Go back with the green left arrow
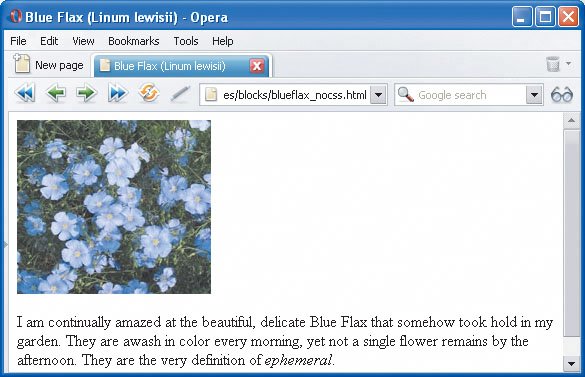Image resolution: width=585 pixels, height=377 pixels. (56, 93)
